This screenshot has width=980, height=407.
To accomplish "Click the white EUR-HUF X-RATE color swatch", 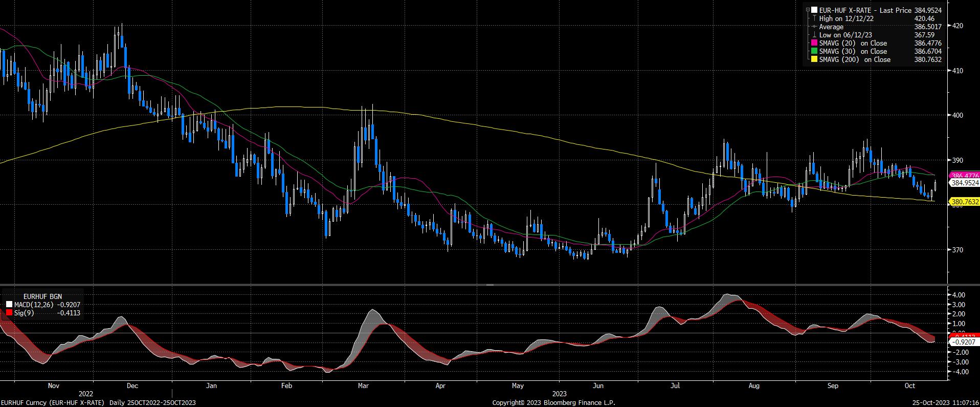I will pos(814,10).
